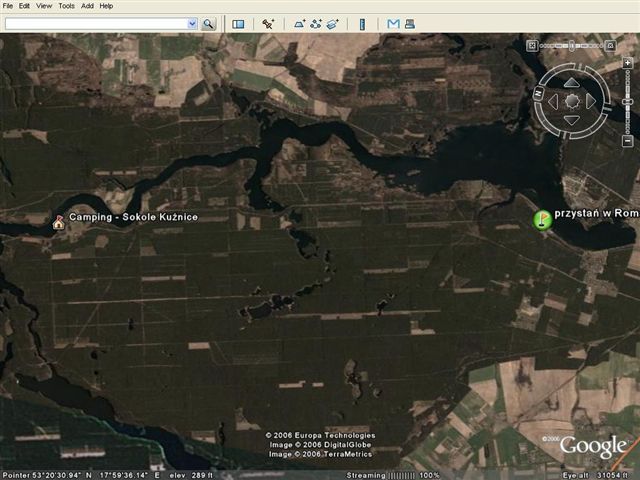Add a new placemark pin
640x480 pixels.
click(268, 23)
